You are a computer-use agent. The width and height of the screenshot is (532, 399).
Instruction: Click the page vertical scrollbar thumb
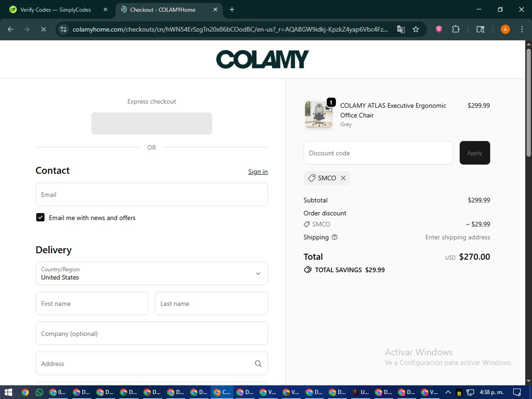[x=528, y=103]
